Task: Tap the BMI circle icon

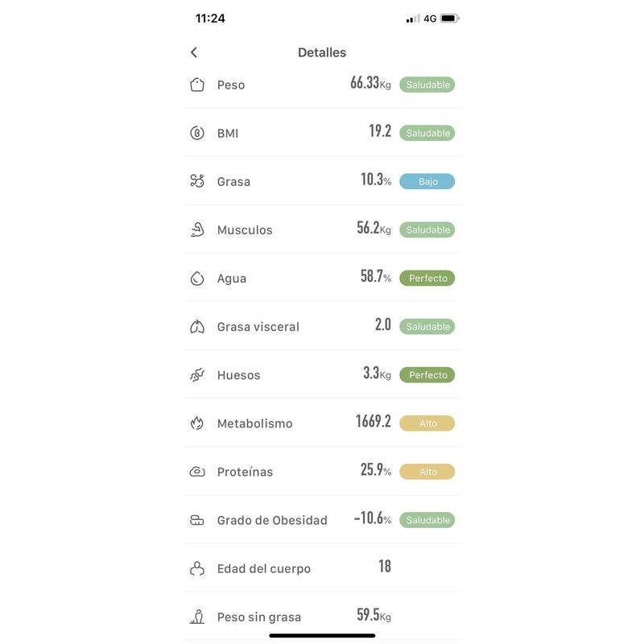Action: pyautogui.click(x=197, y=133)
